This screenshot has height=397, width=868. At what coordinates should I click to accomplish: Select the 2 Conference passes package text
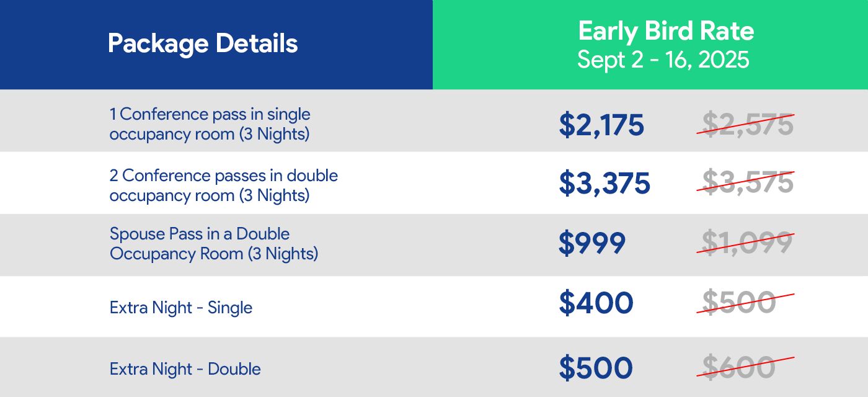(x=224, y=185)
